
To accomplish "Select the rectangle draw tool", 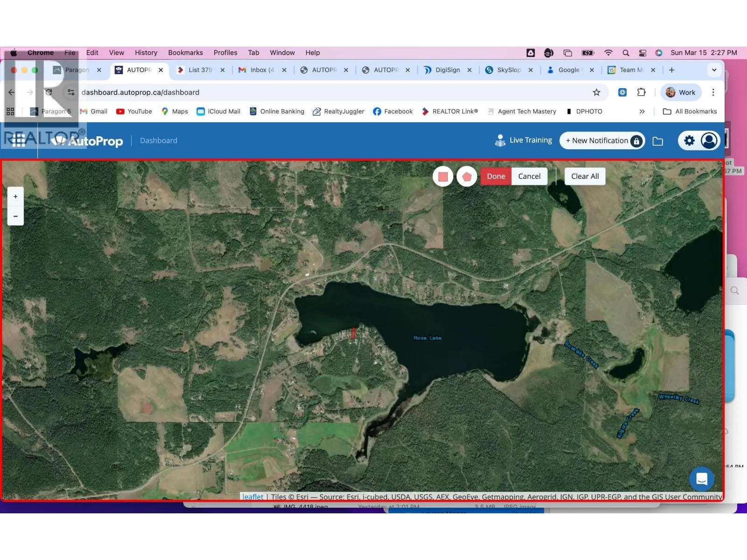I will click(443, 176).
